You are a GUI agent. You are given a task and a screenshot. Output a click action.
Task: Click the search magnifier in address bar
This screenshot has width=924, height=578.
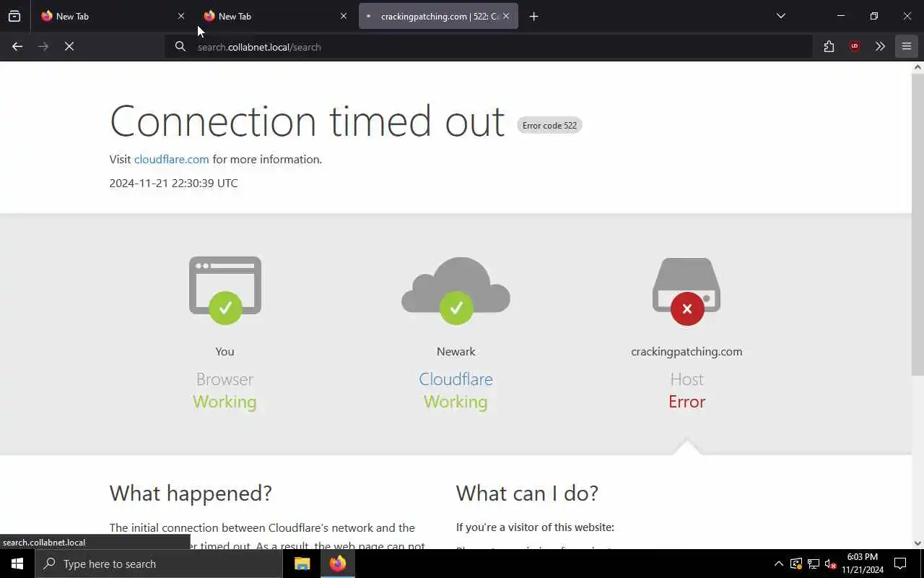tap(180, 47)
